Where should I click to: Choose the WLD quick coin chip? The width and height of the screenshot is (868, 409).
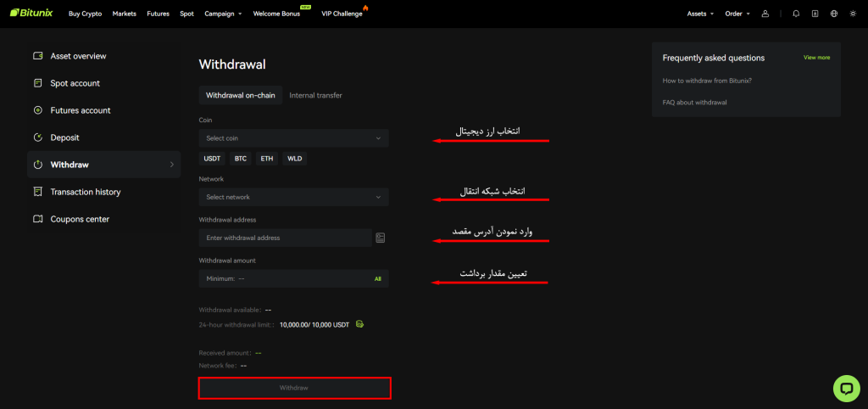click(294, 159)
